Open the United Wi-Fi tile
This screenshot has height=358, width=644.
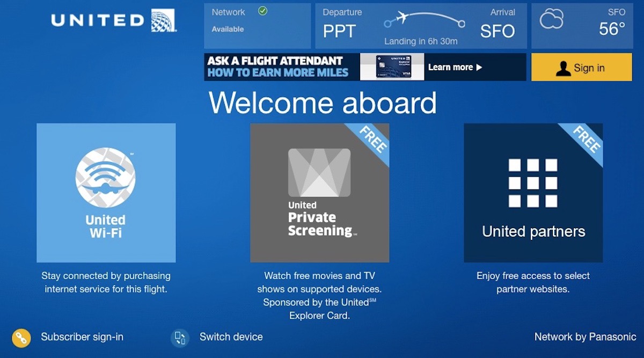(106, 193)
